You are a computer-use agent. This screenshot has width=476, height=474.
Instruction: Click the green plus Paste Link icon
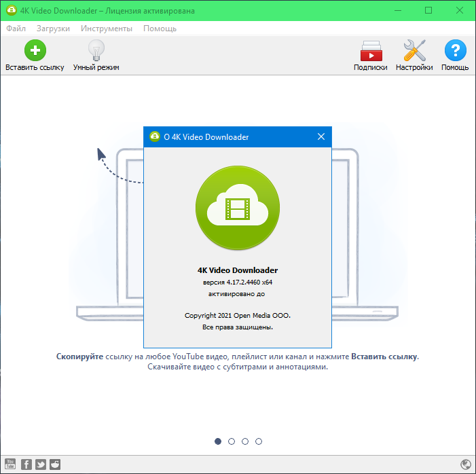click(x=35, y=50)
